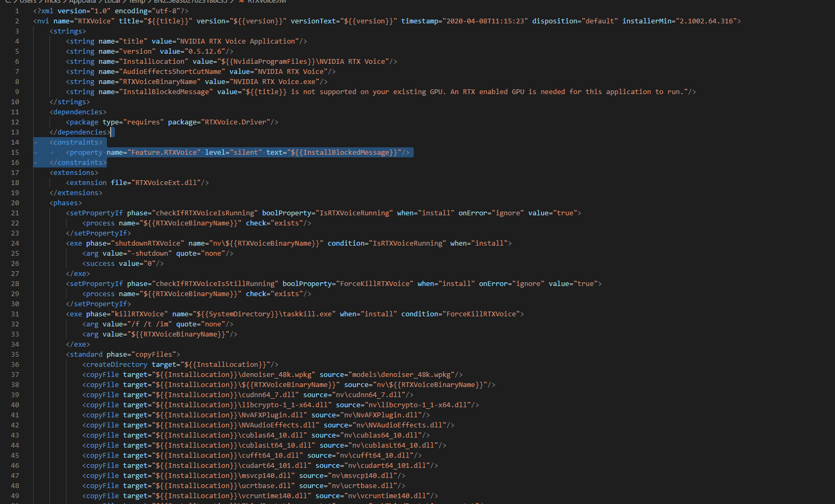
Task: Click the closing strings tag
Action: click(x=70, y=102)
